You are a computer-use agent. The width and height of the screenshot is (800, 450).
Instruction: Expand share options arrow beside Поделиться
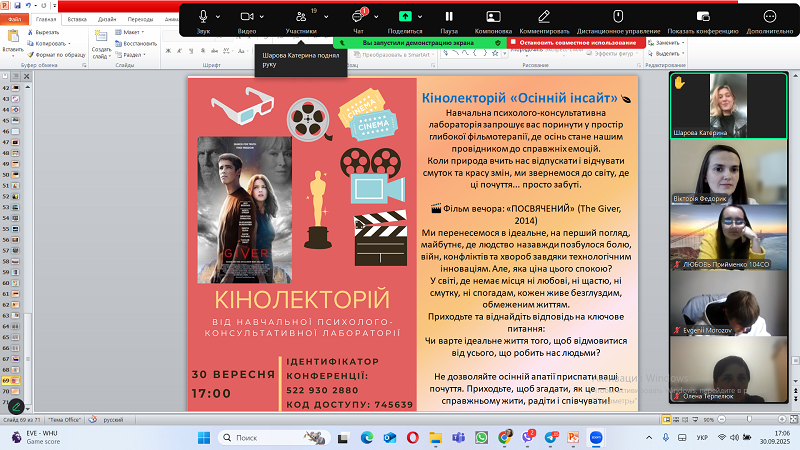420,17
